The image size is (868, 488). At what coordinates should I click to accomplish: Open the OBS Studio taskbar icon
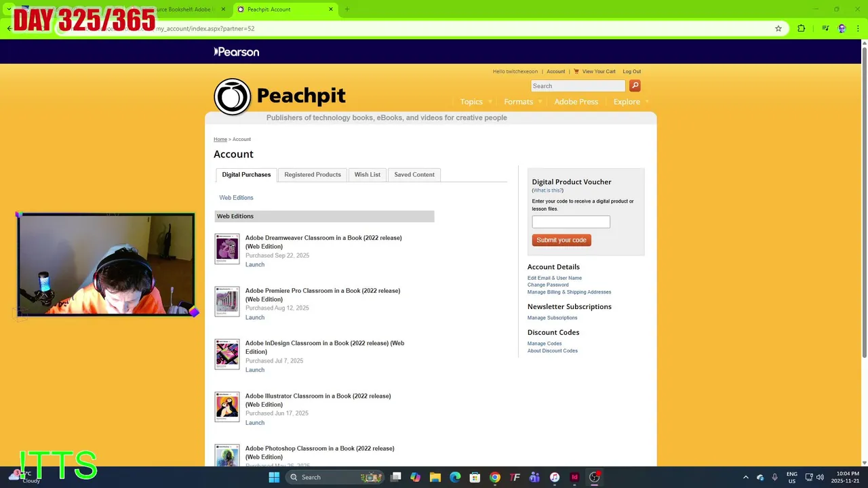coord(595,477)
